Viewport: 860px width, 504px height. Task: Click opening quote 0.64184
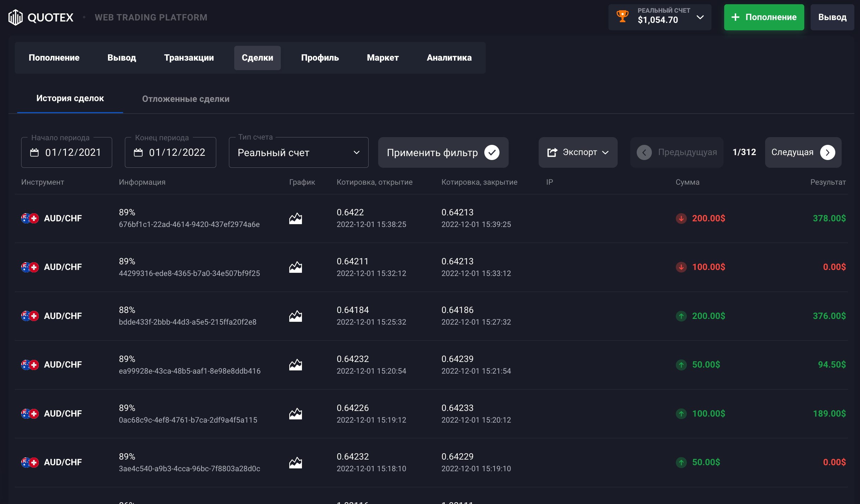tap(353, 310)
